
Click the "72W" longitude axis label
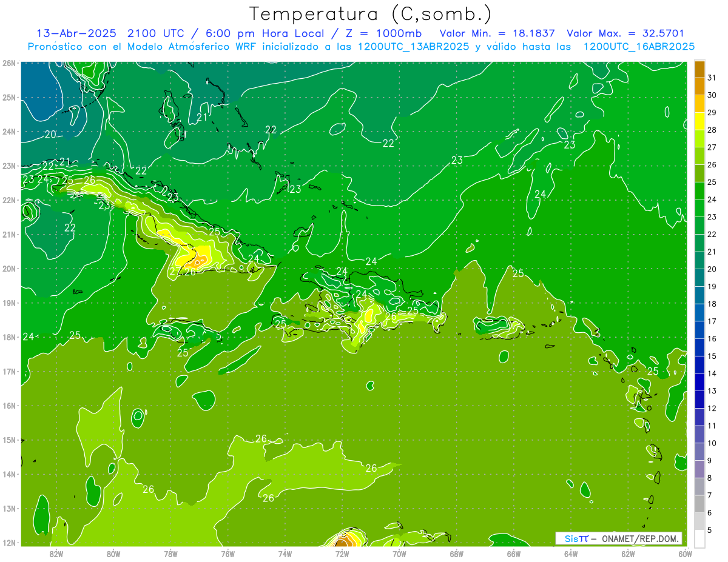[x=342, y=554]
